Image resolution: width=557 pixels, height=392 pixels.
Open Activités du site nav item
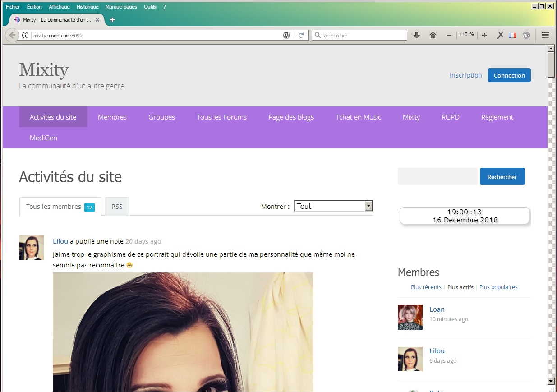pos(53,117)
